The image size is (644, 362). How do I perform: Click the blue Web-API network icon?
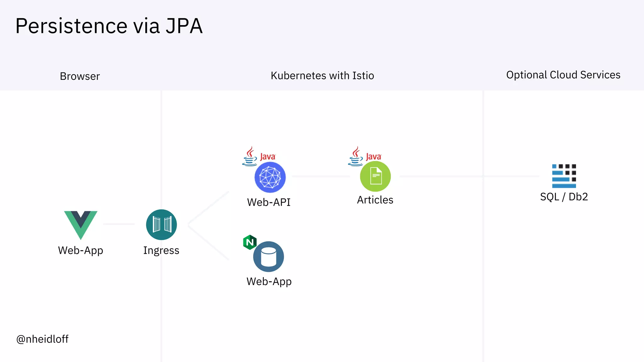pos(270,178)
